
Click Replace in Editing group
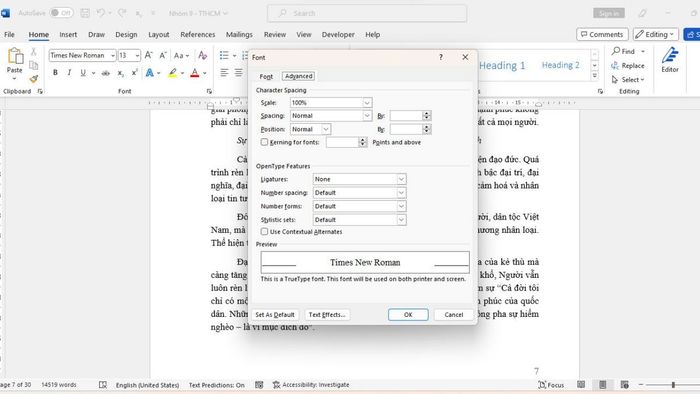tap(628, 66)
